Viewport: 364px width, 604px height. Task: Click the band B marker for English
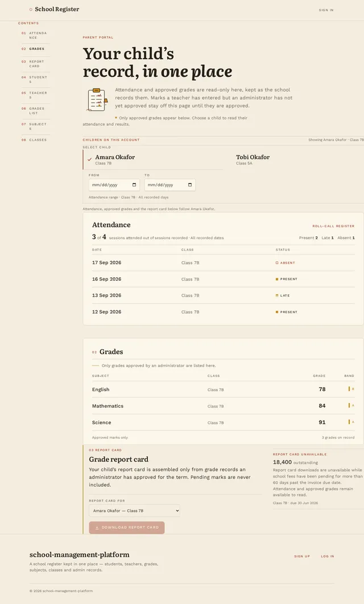tap(351, 389)
